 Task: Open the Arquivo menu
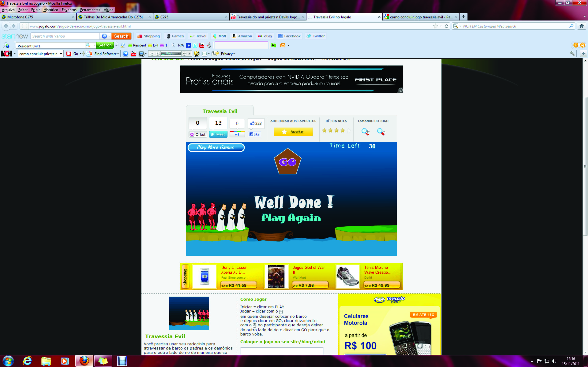click(x=8, y=10)
